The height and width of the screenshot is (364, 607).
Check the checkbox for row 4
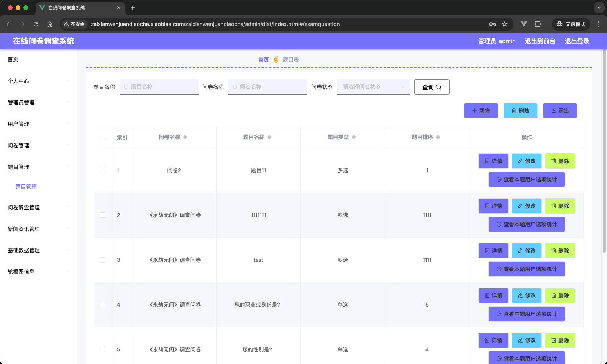103,305
